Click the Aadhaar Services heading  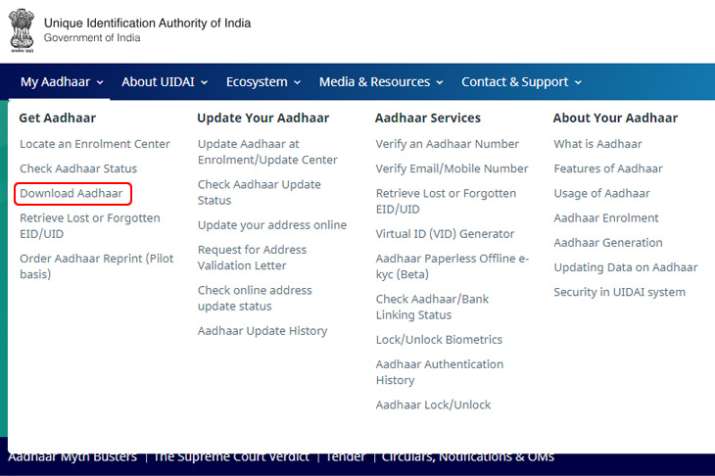point(428,118)
